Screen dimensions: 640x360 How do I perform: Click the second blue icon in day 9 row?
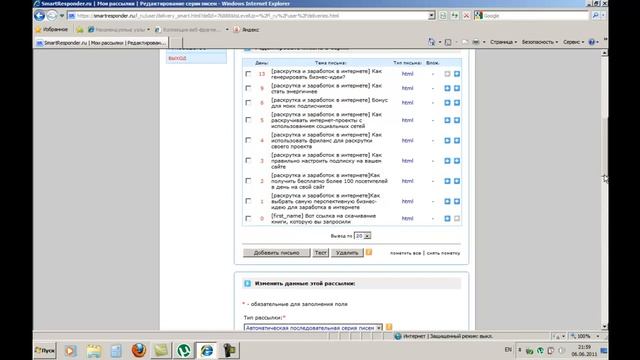click(457, 88)
